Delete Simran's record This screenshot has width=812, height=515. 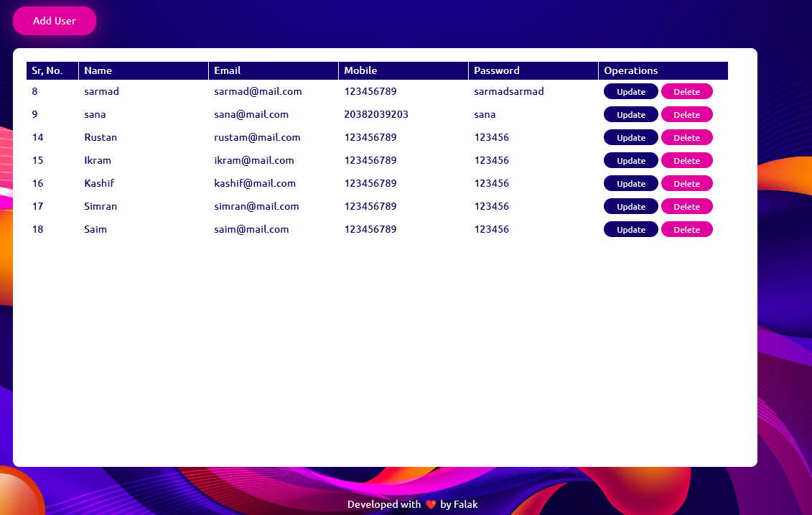point(686,207)
